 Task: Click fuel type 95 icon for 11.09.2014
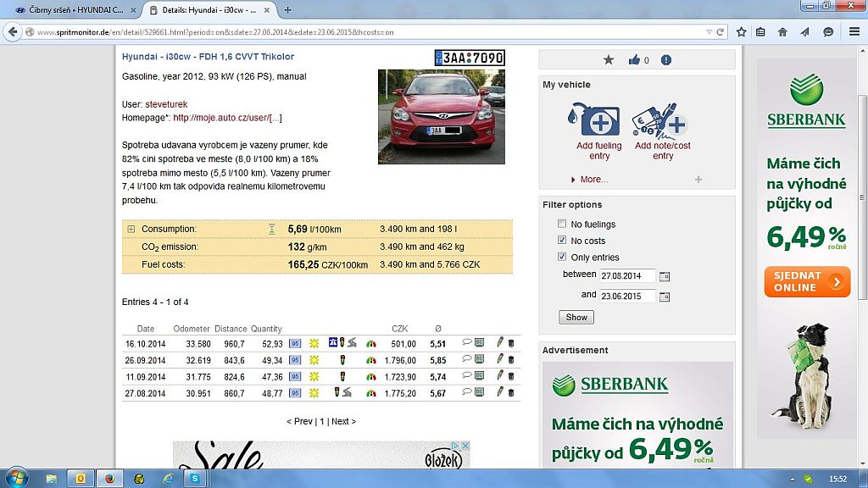[295, 377]
